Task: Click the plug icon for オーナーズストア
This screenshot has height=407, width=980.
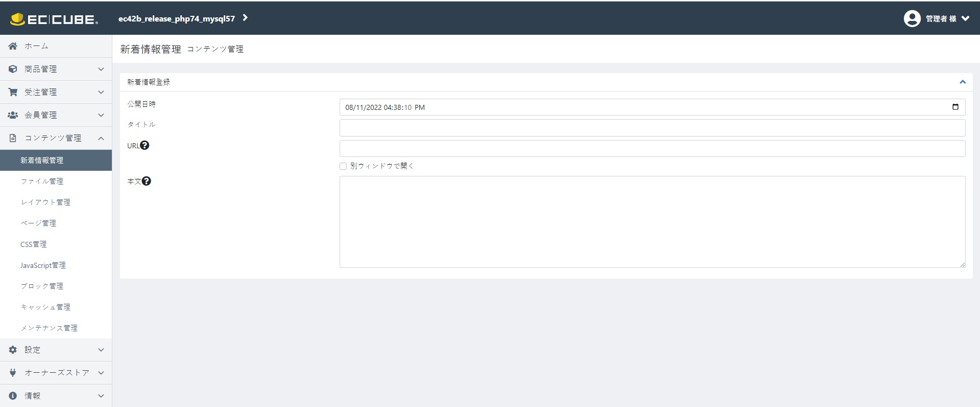Action: click(13, 373)
